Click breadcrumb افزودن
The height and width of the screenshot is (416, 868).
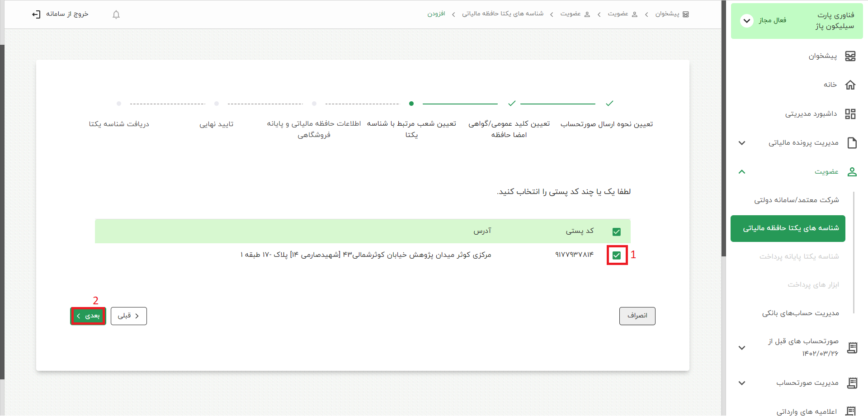436,14
